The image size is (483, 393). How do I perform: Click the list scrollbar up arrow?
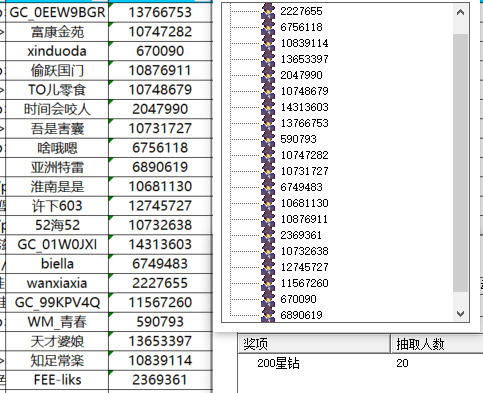click(460, 13)
